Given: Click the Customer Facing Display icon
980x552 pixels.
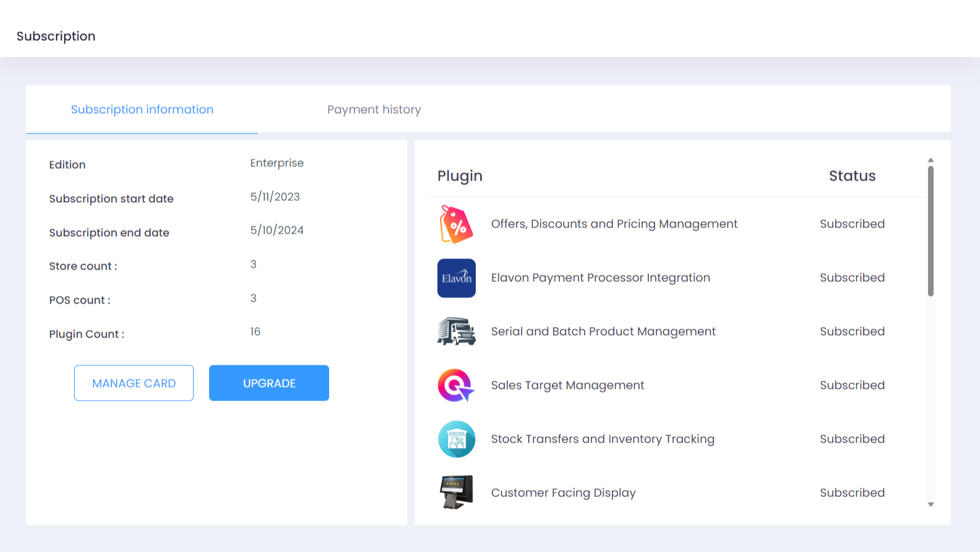Looking at the screenshot, I should [456, 492].
